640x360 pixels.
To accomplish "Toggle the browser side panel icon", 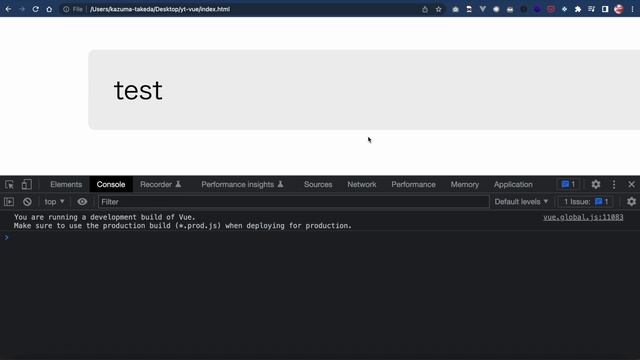I will pos(605,9).
